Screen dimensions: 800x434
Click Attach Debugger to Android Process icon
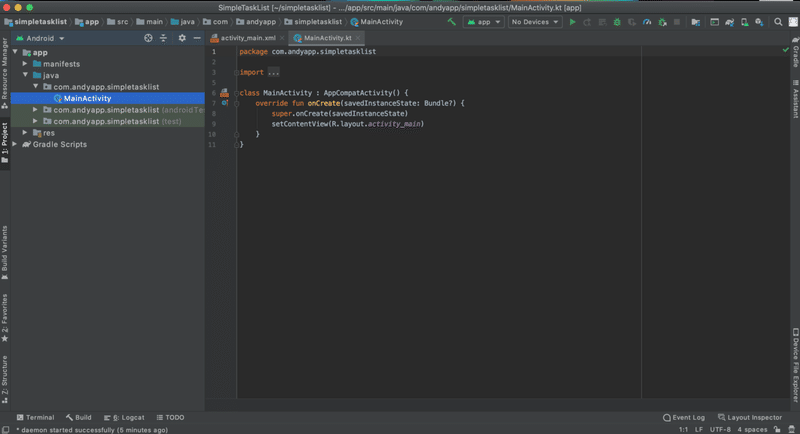pyautogui.click(x=662, y=22)
